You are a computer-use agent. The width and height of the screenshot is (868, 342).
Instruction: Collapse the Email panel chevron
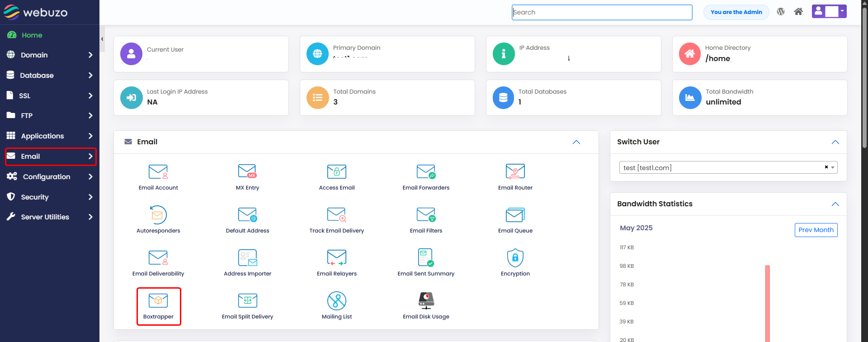coord(576,142)
